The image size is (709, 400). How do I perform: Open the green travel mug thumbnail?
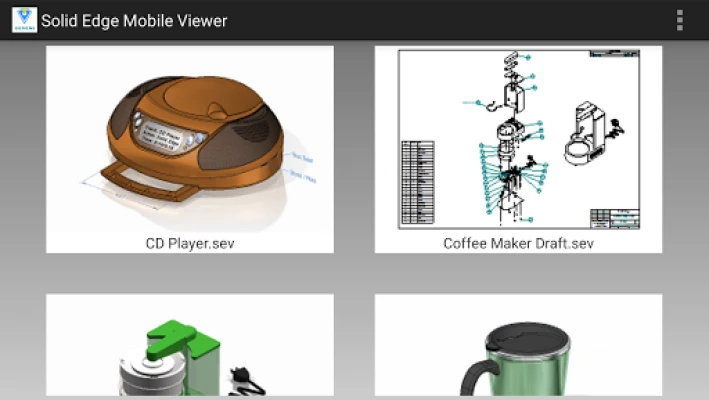tap(518, 350)
